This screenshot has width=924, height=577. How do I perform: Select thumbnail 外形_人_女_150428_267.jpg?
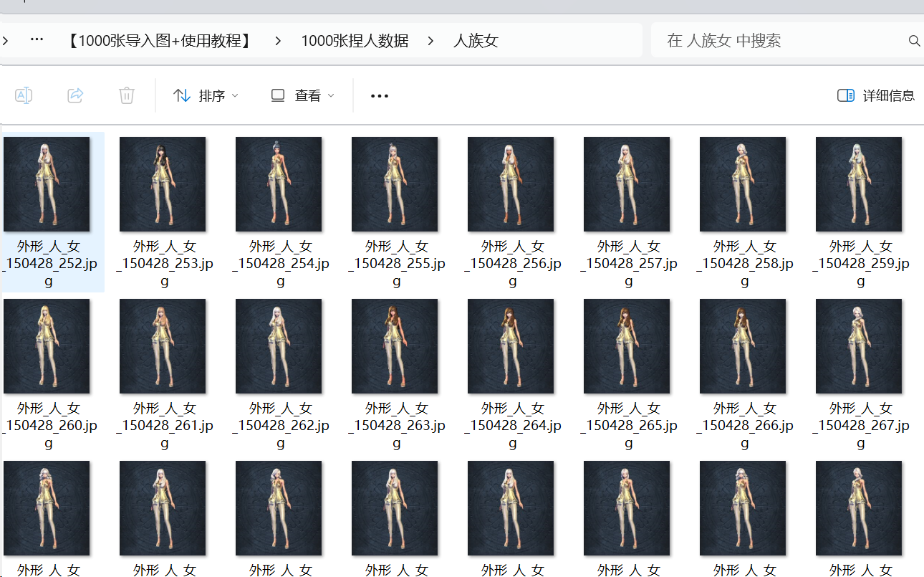click(x=859, y=346)
